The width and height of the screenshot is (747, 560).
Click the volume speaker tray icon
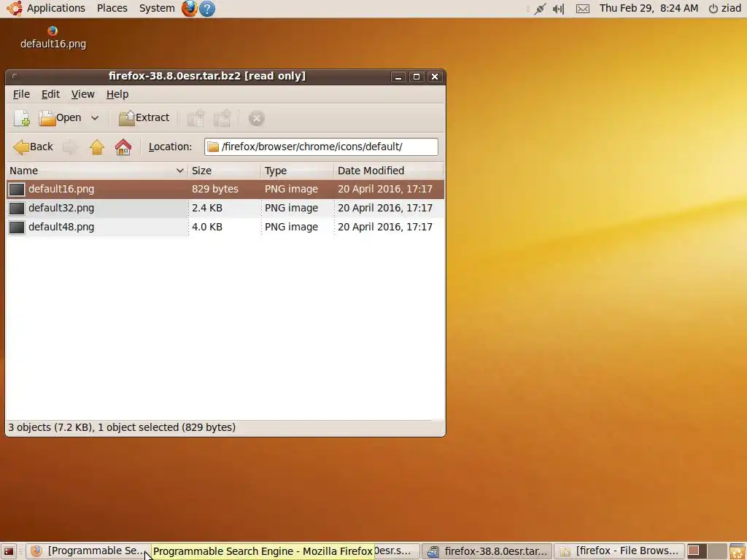(x=558, y=9)
